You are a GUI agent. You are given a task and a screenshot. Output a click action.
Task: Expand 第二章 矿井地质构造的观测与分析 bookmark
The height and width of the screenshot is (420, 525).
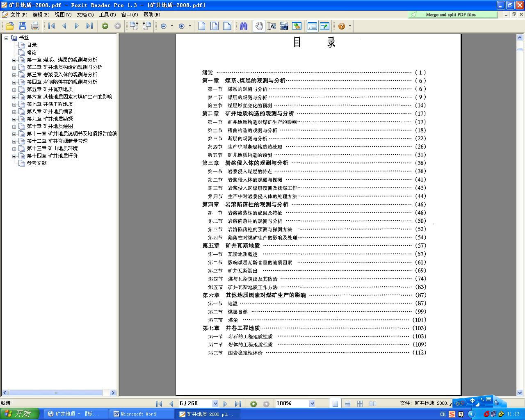pyautogui.click(x=14, y=67)
